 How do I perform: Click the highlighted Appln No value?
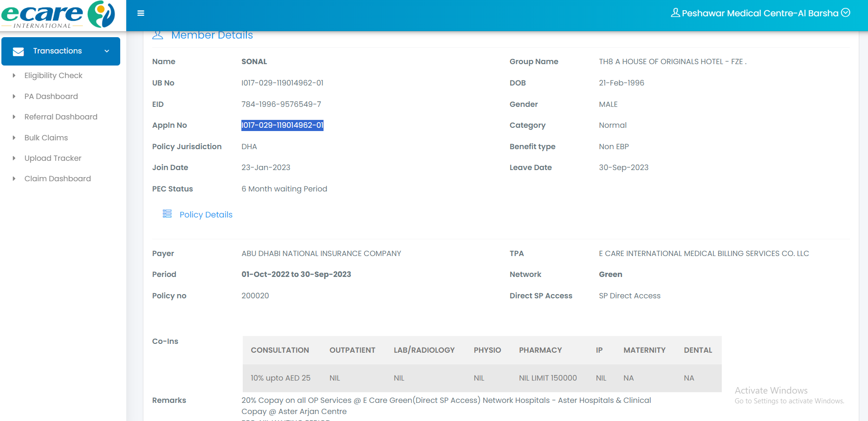click(282, 125)
